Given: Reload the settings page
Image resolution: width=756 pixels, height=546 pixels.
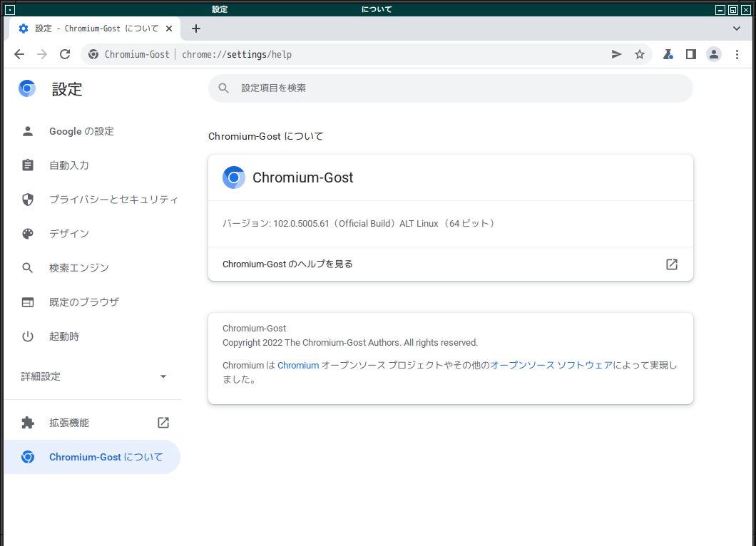Looking at the screenshot, I should [x=65, y=54].
